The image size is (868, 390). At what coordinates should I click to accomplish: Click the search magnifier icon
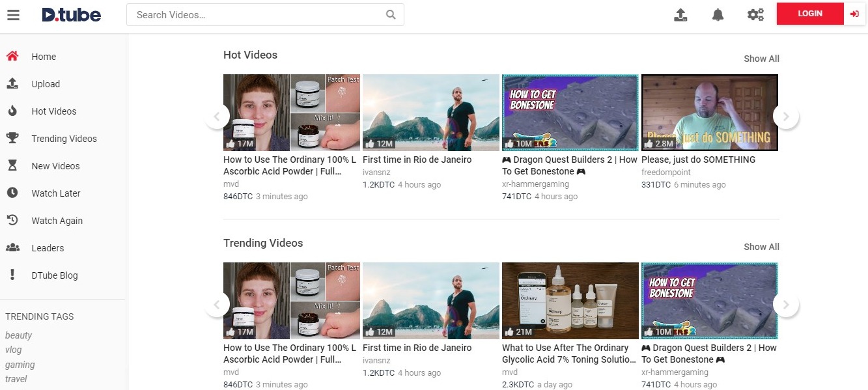(x=391, y=15)
